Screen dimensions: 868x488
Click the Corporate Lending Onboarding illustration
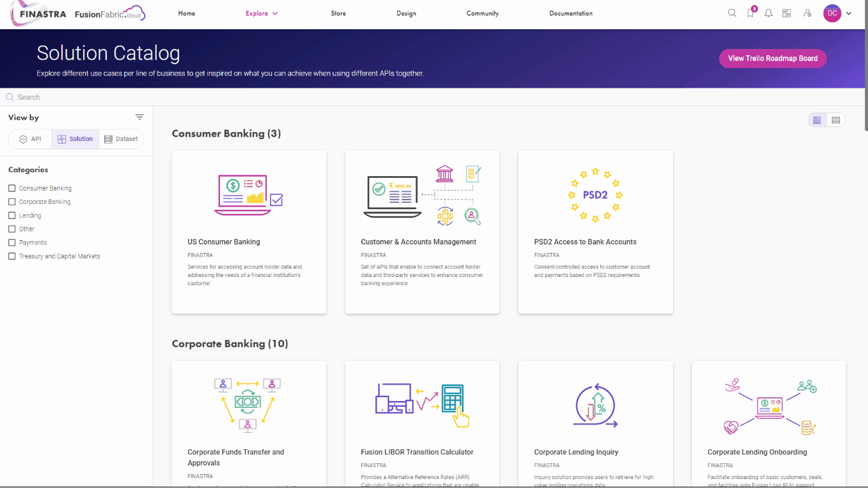770,407
